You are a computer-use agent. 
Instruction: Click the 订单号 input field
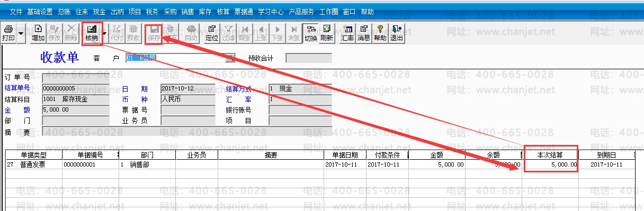pyautogui.click(x=75, y=78)
